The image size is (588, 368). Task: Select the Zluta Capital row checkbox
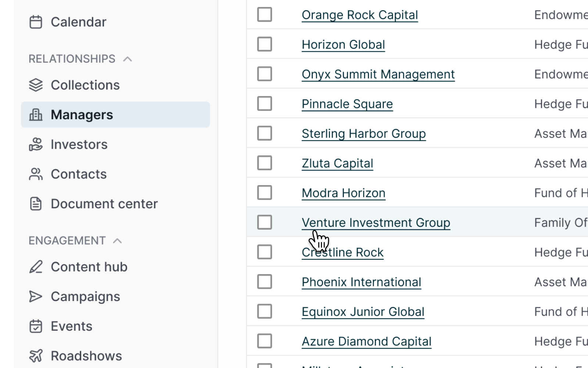[265, 163]
